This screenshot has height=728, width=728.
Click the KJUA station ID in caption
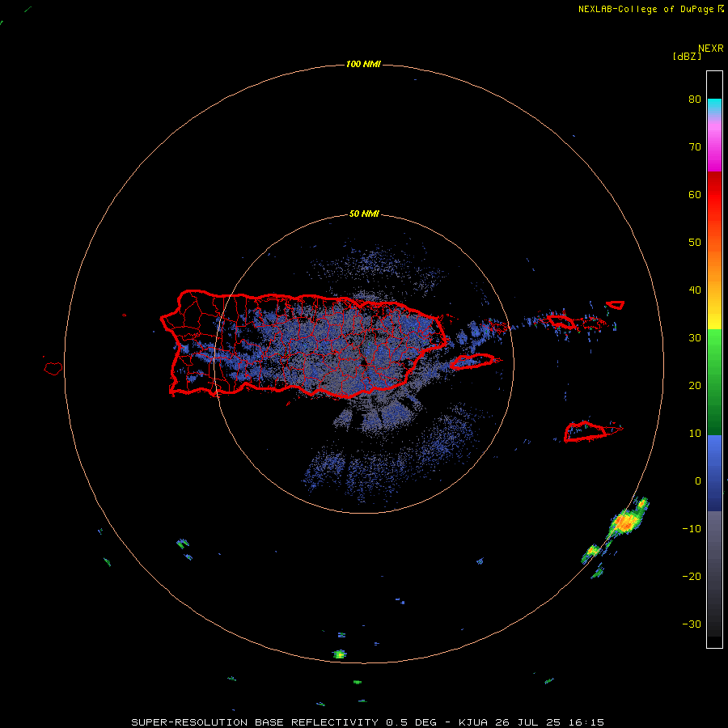click(476, 722)
